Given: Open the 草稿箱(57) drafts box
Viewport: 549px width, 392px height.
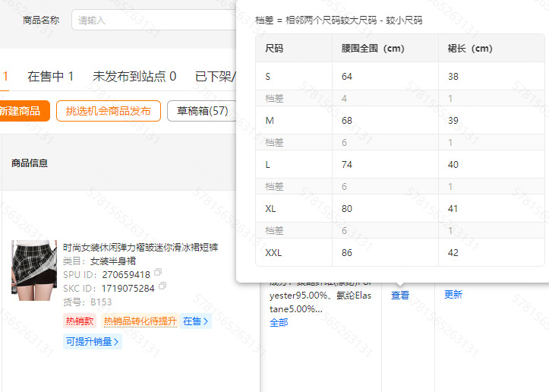Looking at the screenshot, I should coord(201,111).
